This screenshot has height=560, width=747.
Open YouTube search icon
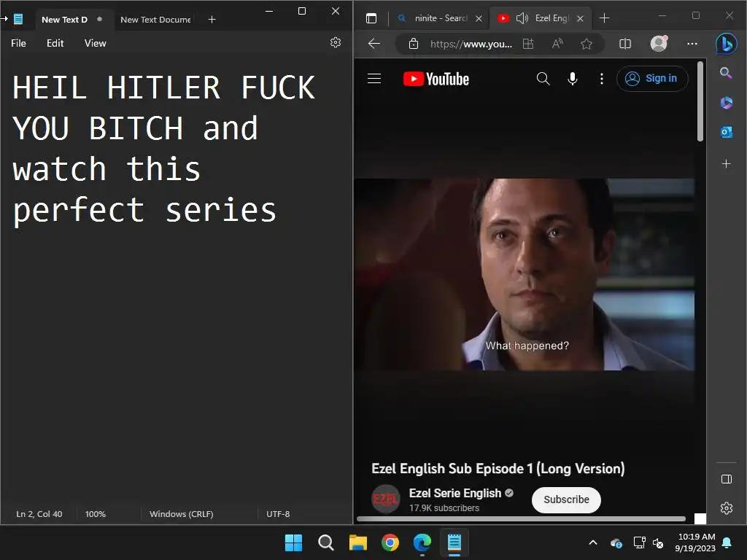pyautogui.click(x=543, y=79)
